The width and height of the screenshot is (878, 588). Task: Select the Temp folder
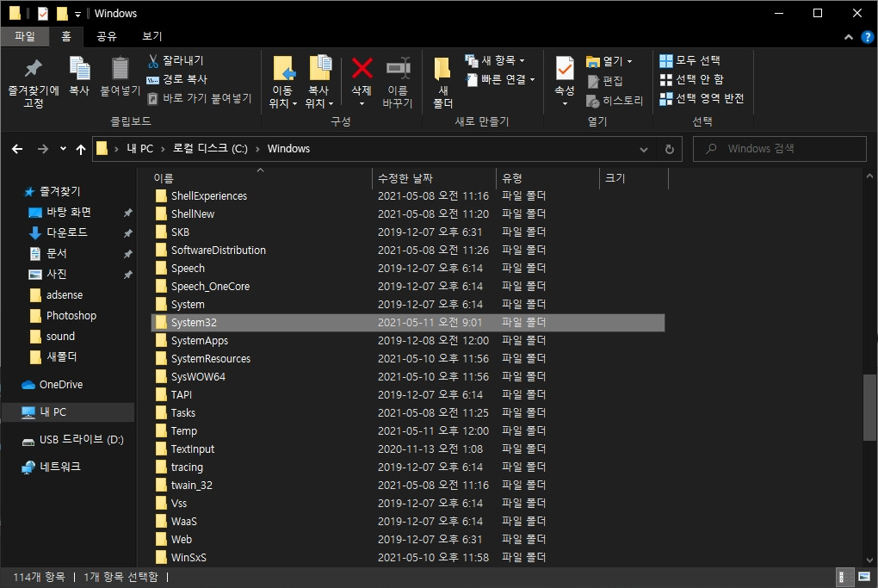(x=183, y=431)
